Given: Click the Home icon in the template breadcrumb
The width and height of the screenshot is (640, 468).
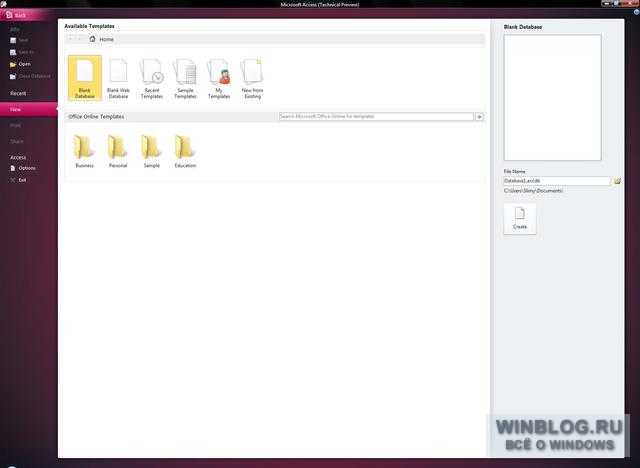Looking at the screenshot, I should pyautogui.click(x=92, y=39).
